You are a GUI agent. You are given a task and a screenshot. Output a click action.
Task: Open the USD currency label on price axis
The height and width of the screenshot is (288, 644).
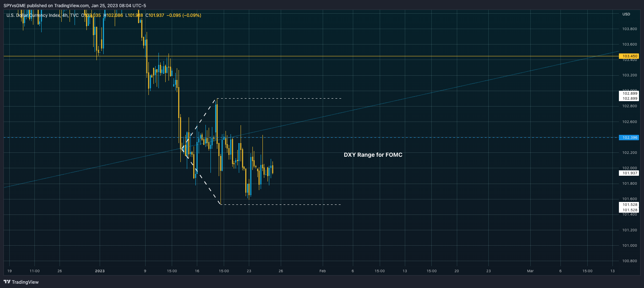(626, 14)
